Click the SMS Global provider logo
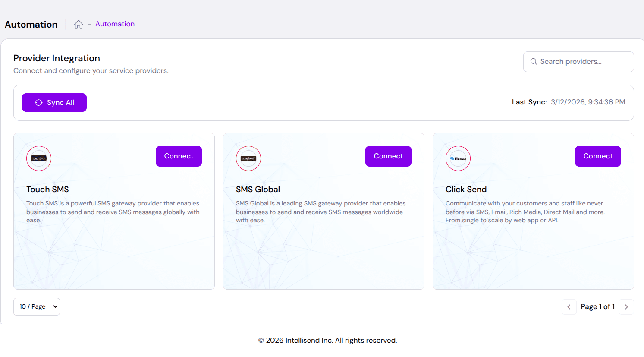644x357 pixels. [x=248, y=158]
